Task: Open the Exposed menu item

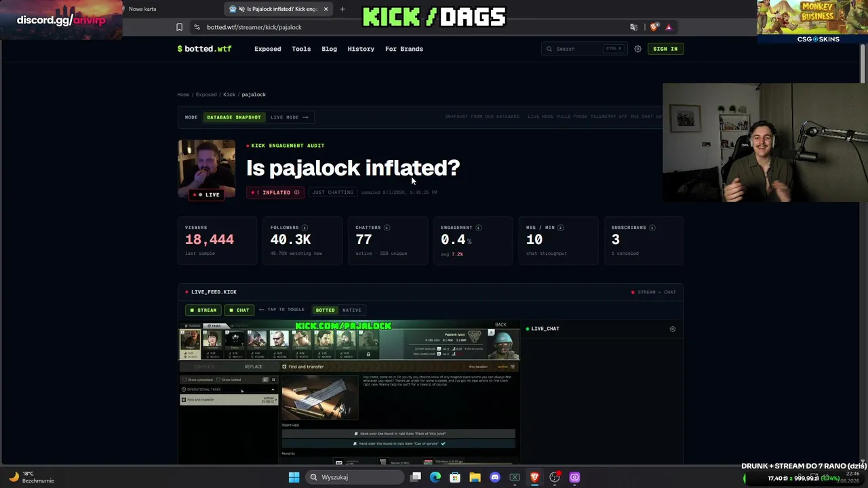Action: pos(267,49)
